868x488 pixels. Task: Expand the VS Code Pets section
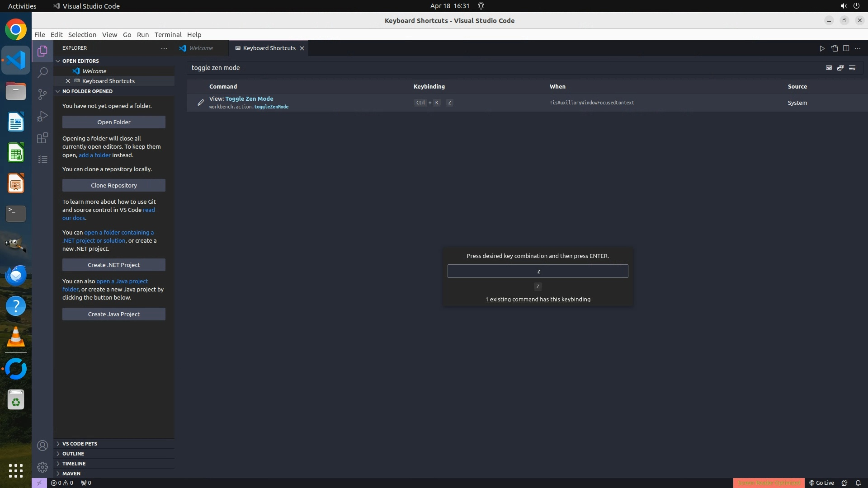[80, 444]
